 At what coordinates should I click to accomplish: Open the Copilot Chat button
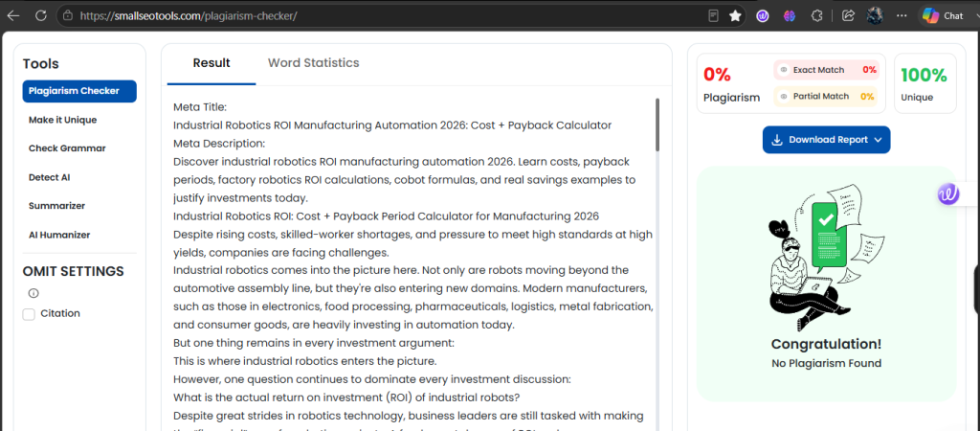(944, 15)
